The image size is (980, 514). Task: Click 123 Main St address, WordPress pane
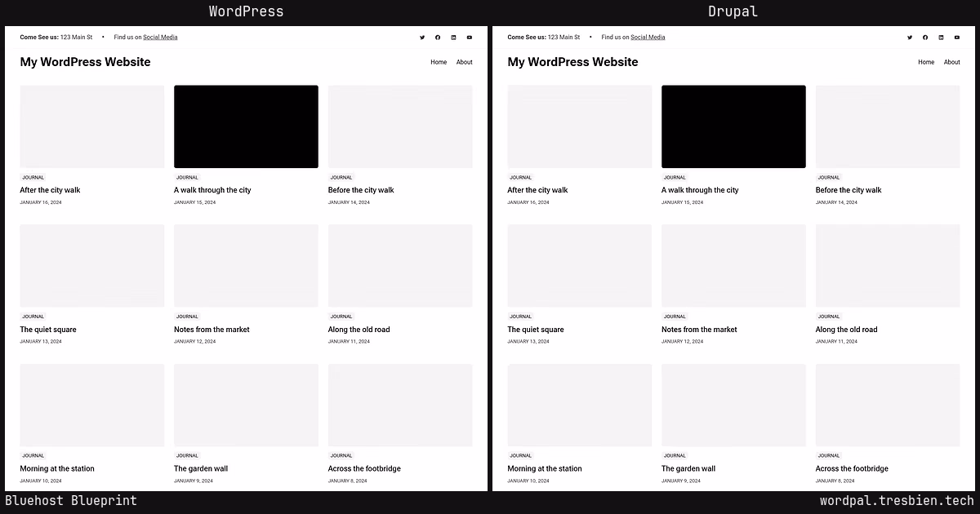click(77, 38)
